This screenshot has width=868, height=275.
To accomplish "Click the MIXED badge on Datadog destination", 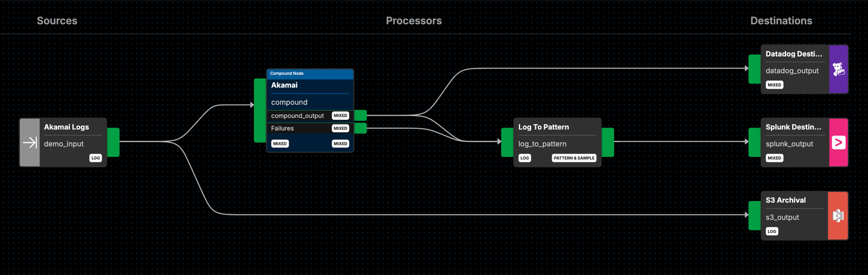I will tap(775, 85).
